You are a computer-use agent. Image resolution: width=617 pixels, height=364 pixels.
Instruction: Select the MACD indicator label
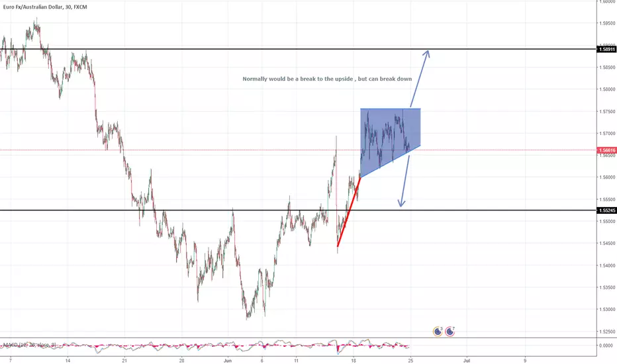tap(30, 345)
